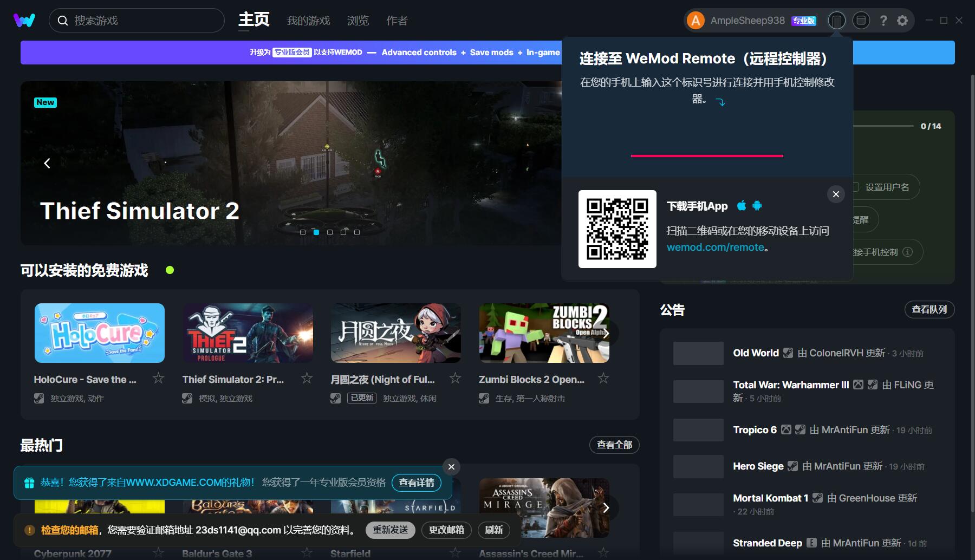The height and width of the screenshot is (560, 975).
Task: Select first carousel dot indicator
Action: (x=303, y=232)
